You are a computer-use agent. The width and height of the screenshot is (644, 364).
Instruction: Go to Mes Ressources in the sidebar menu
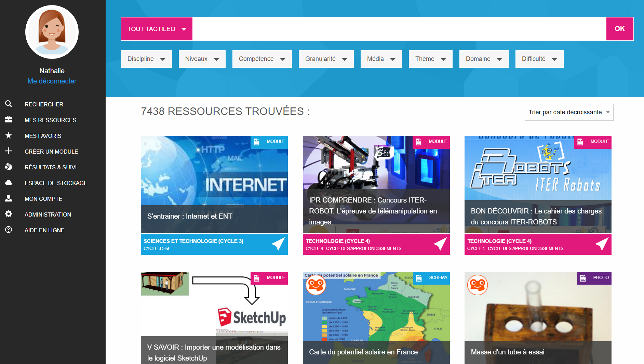(x=50, y=120)
